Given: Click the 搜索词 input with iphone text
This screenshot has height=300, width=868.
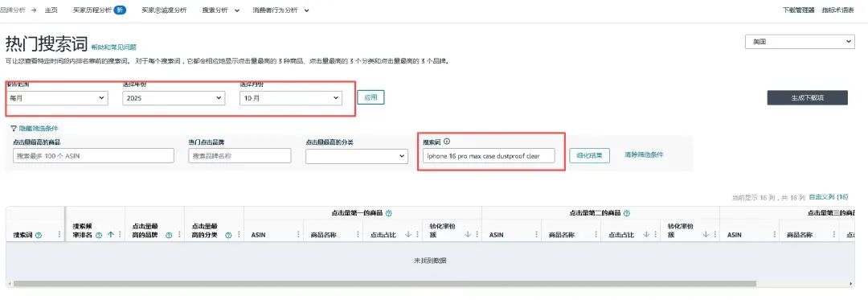Looking at the screenshot, I should point(489,156).
